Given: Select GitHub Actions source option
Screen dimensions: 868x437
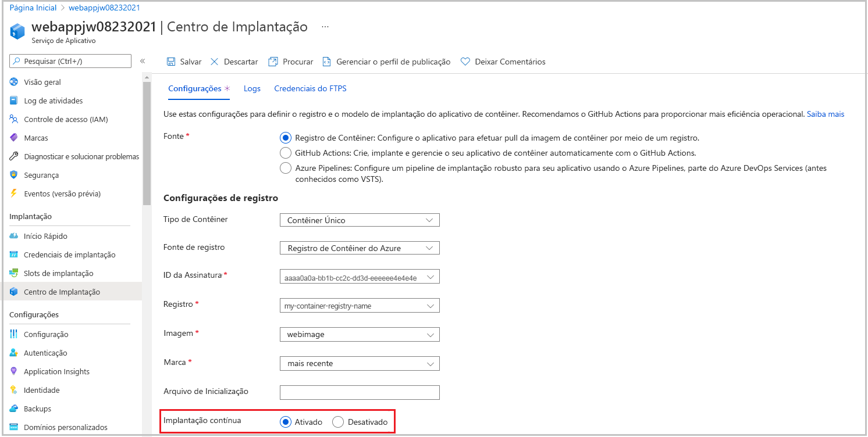Looking at the screenshot, I should [x=285, y=153].
